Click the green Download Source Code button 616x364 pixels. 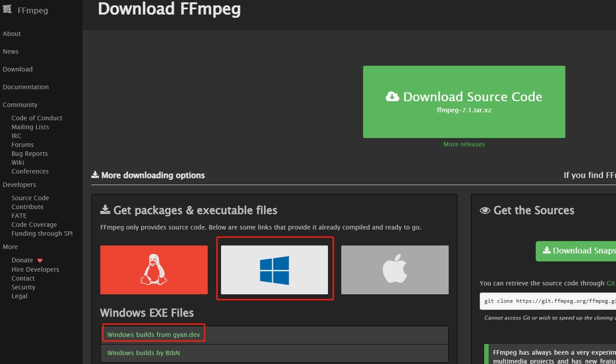[464, 102]
